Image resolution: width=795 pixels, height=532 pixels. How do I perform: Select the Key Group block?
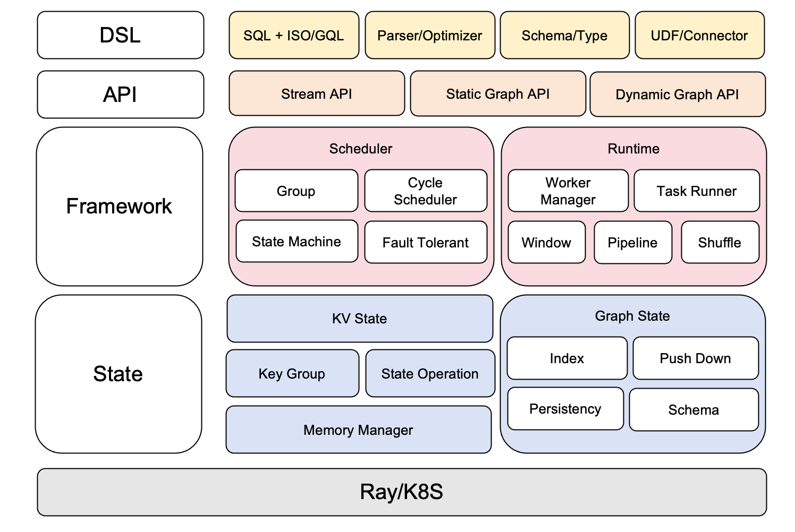[292, 374]
